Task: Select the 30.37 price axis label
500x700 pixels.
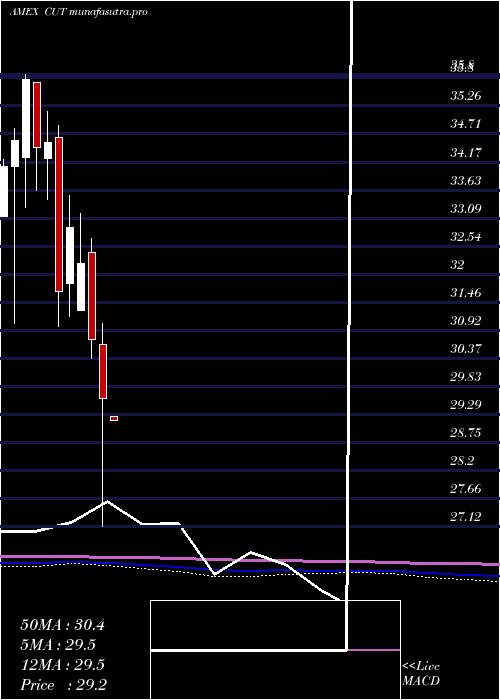Action: coord(466,349)
